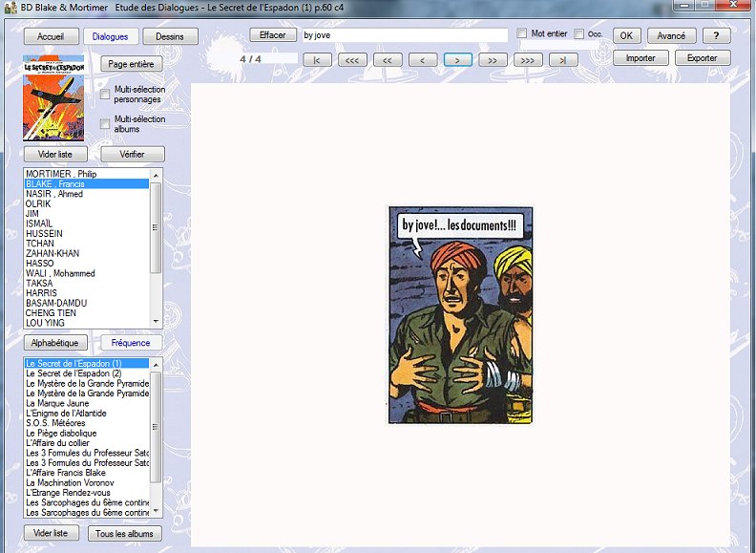756x553 pixels.
Task: Select album Le Secret de l'Espadon (1)
Action: [87, 363]
